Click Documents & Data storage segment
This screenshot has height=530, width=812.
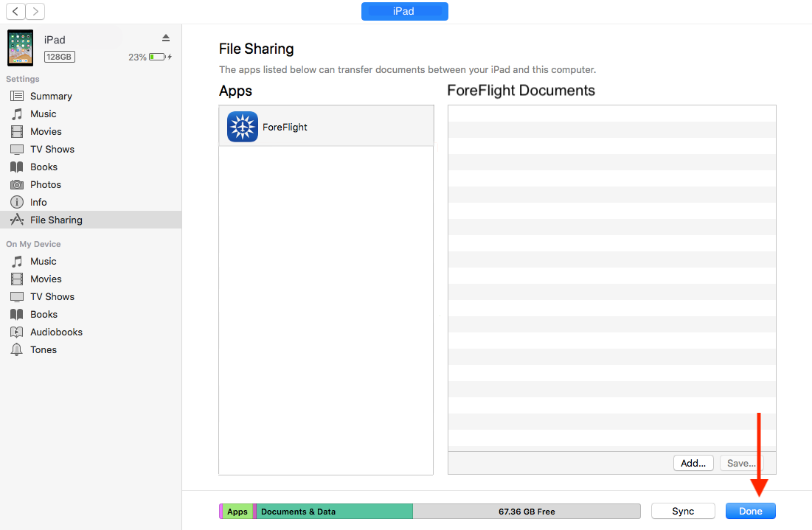pyautogui.click(x=335, y=512)
